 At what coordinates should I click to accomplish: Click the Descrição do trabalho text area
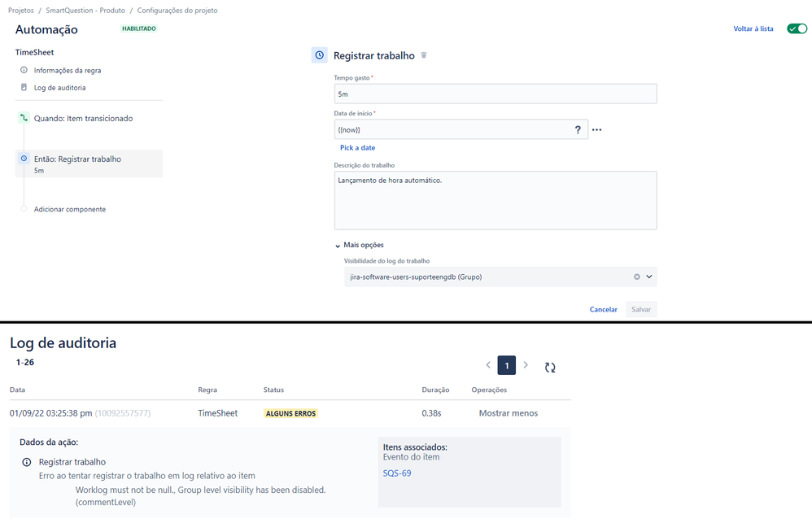495,200
